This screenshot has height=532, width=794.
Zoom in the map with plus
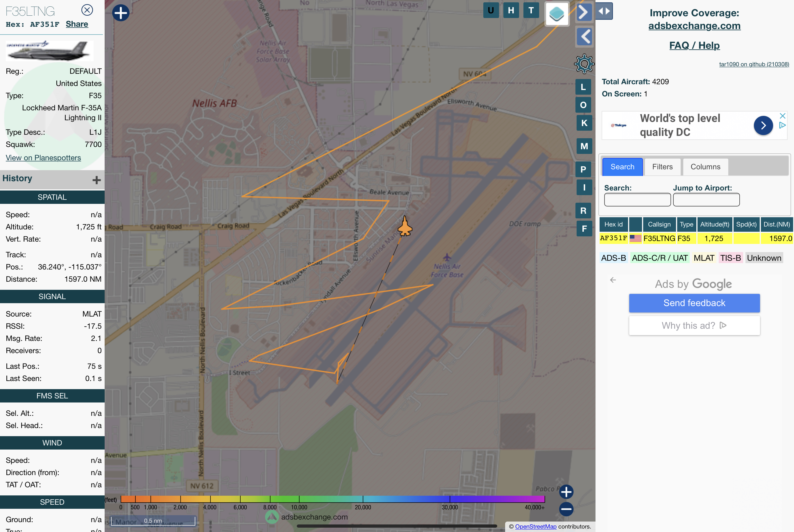pos(566,492)
